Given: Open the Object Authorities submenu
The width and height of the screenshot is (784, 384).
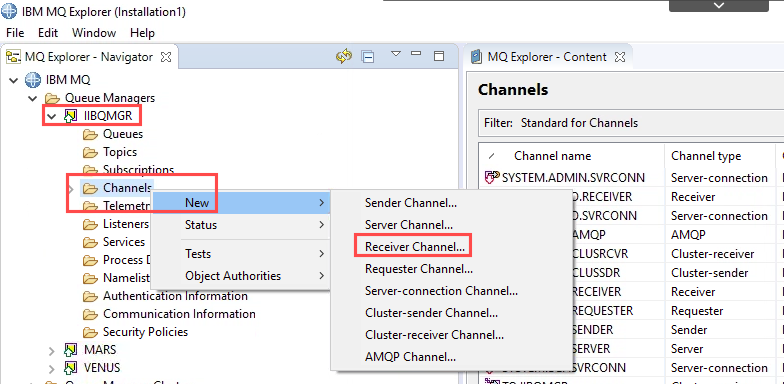Looking at the screenshot, I should pyautogui.click(x=241, y=276).
